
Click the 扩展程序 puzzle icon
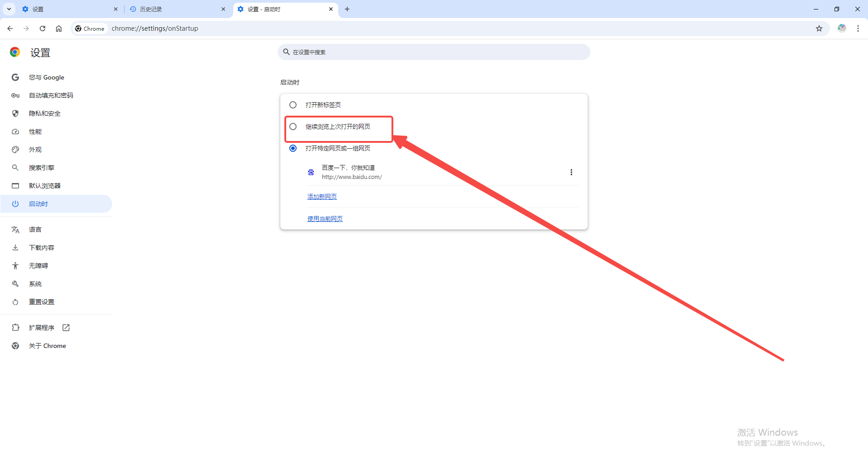click(15, 328)
